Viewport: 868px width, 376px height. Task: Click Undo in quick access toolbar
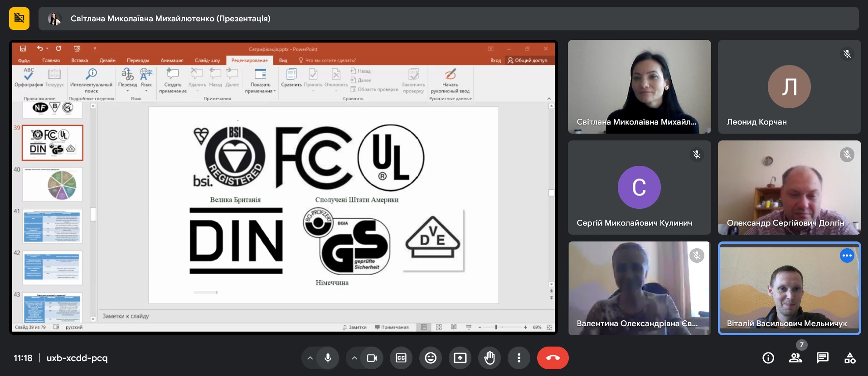[40, 48]
